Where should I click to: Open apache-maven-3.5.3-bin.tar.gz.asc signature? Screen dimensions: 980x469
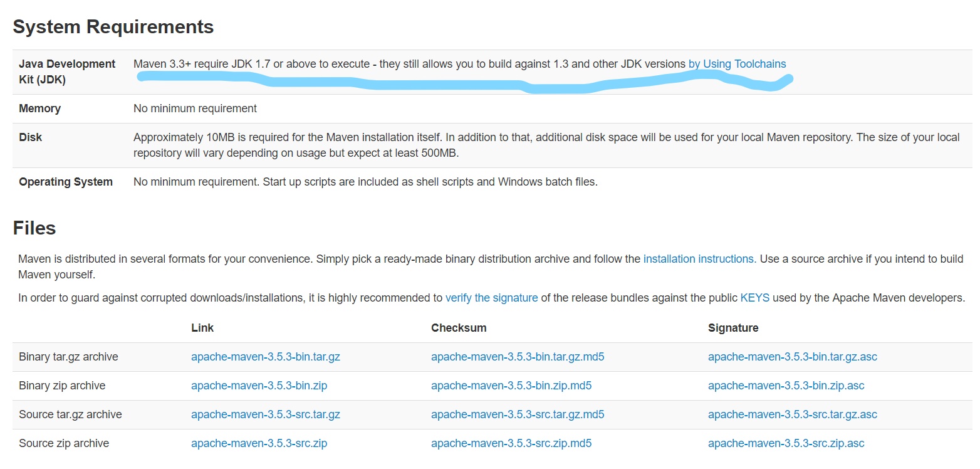(x=793, y=357)
